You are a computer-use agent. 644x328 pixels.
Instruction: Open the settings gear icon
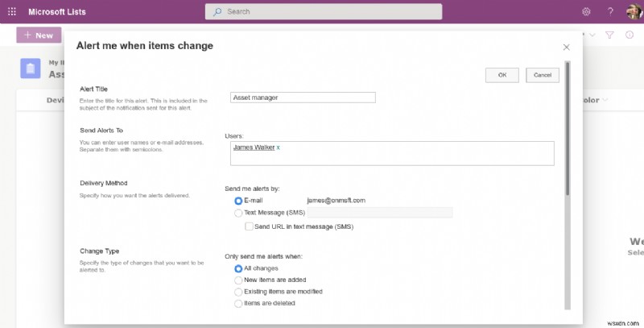click(x=586, y=11)
